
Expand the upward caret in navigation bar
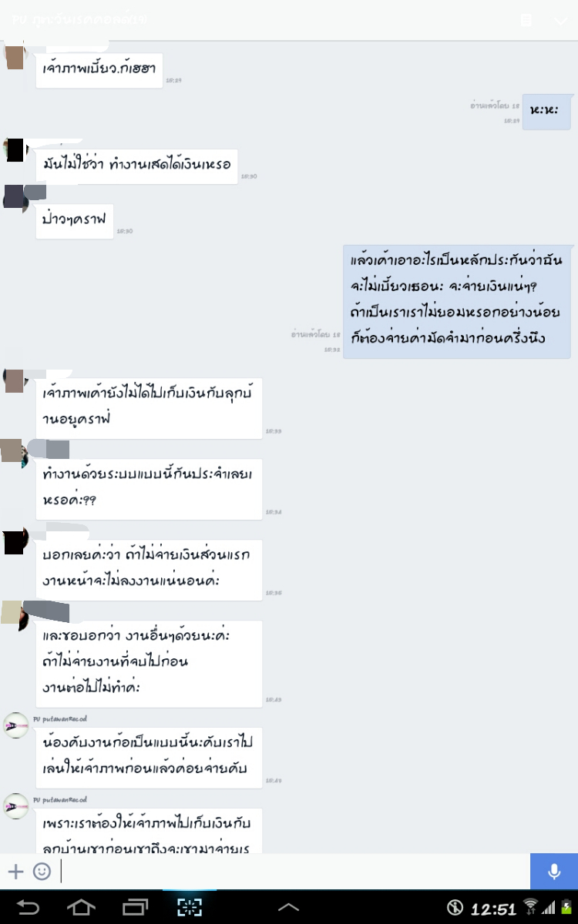point(288,908)
